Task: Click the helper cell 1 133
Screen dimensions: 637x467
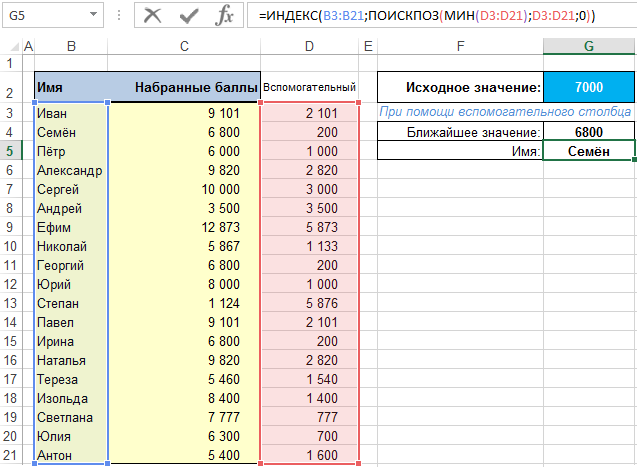Action: click(x=309, y=246)
